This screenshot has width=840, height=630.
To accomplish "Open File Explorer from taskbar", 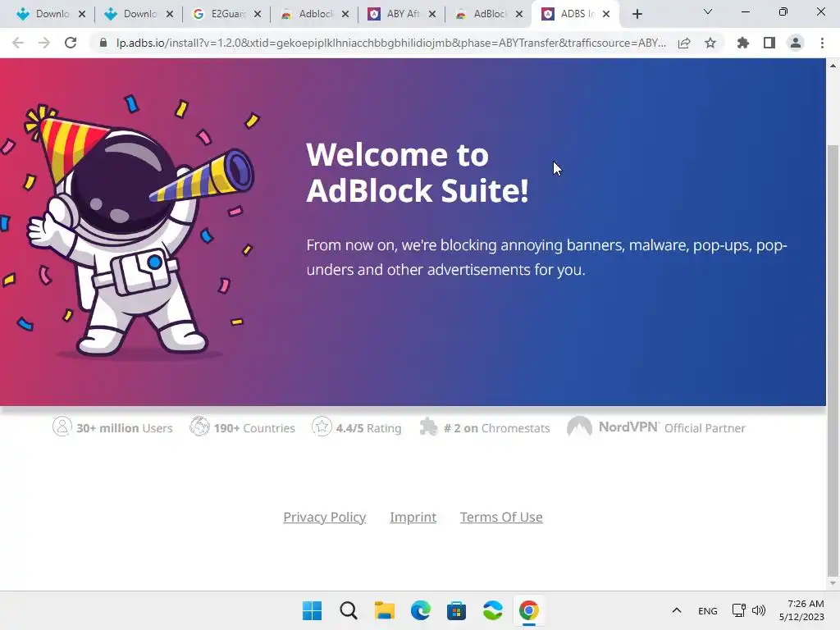I will (x=384, y=610).
